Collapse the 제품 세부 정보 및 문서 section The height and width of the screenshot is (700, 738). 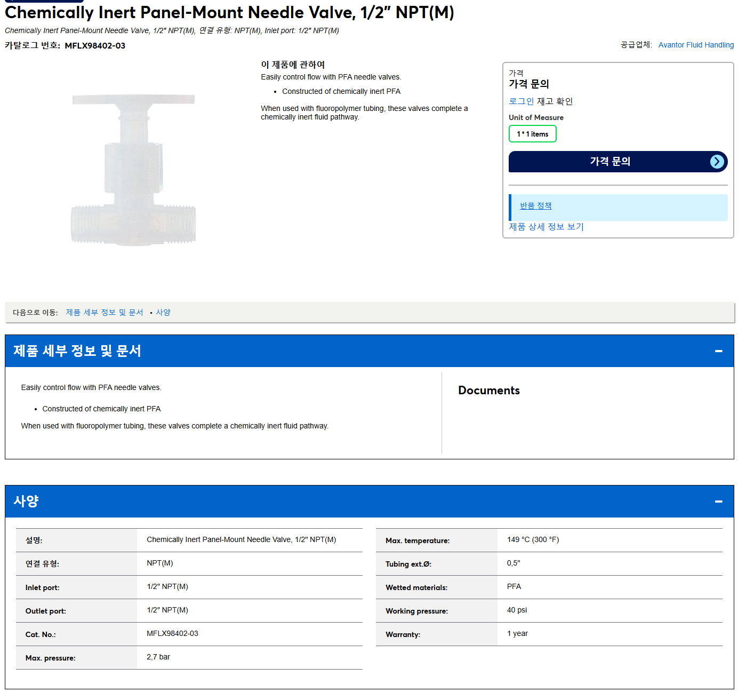[718, 351]
